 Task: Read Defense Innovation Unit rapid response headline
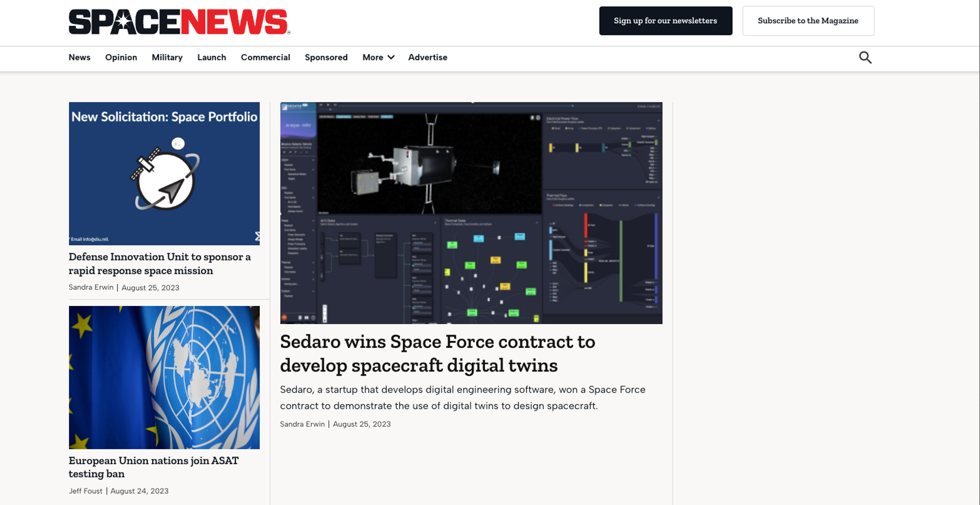point(160,264)
